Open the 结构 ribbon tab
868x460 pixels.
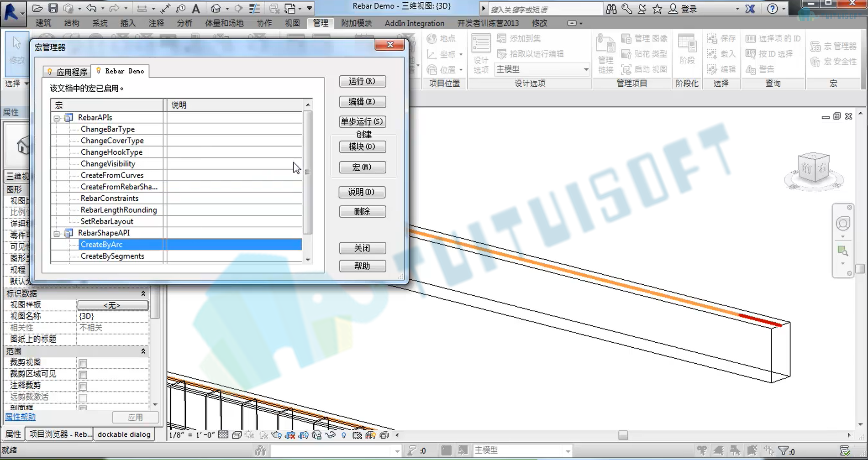pyautogui.click(x=72, y=23)
